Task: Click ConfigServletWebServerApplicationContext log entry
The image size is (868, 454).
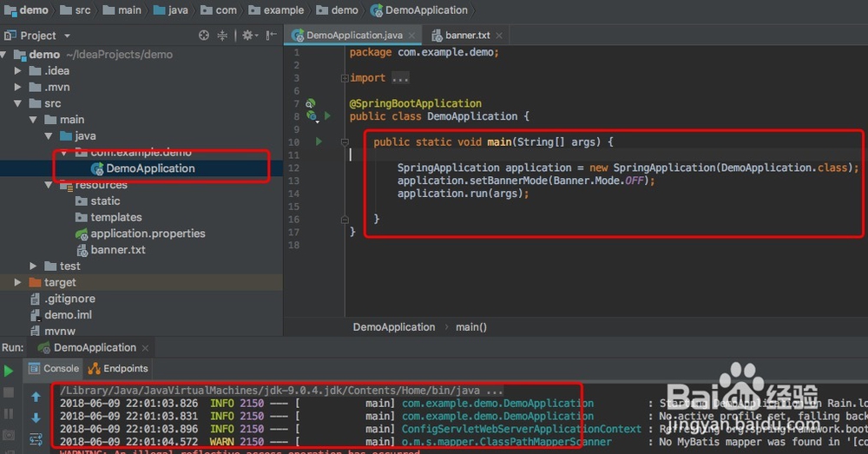Action: (522, 429)
